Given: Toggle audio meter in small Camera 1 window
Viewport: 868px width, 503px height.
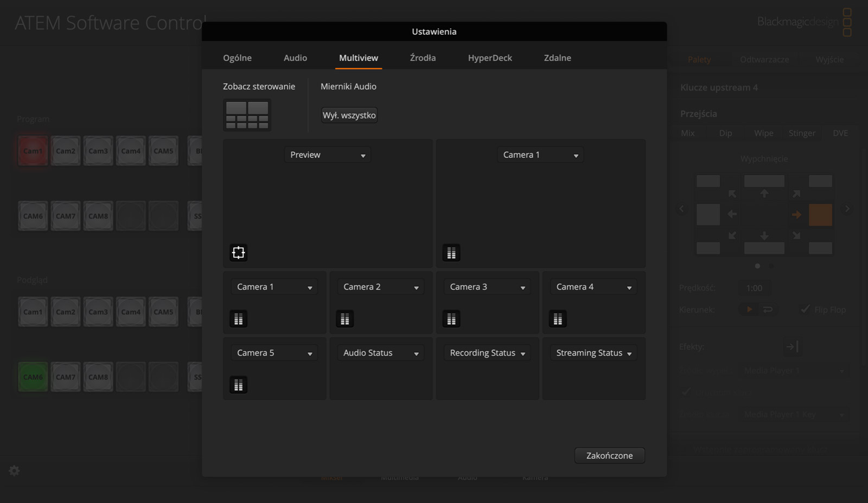Looking at the screenshot, I should (238, 319).
